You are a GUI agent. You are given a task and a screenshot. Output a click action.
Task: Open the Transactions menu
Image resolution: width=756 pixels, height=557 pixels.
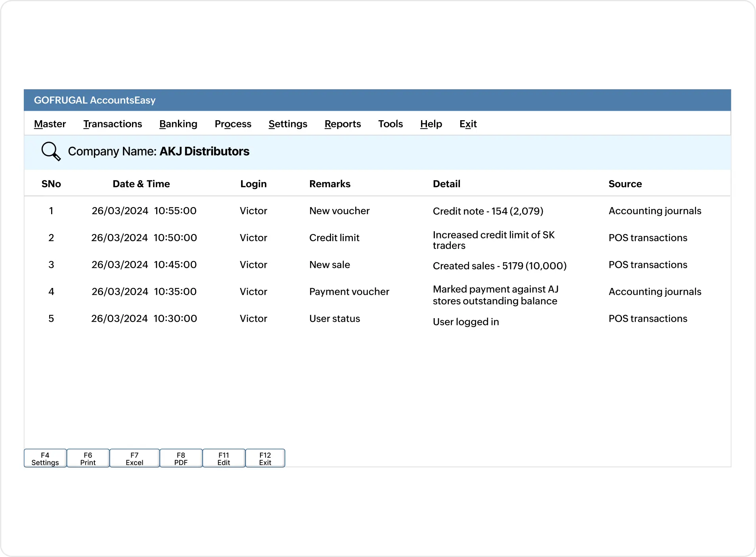(x=112, y=124)
